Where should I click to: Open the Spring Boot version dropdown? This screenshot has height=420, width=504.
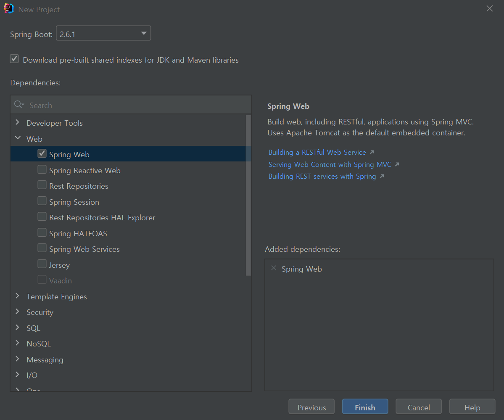[103, 34]
